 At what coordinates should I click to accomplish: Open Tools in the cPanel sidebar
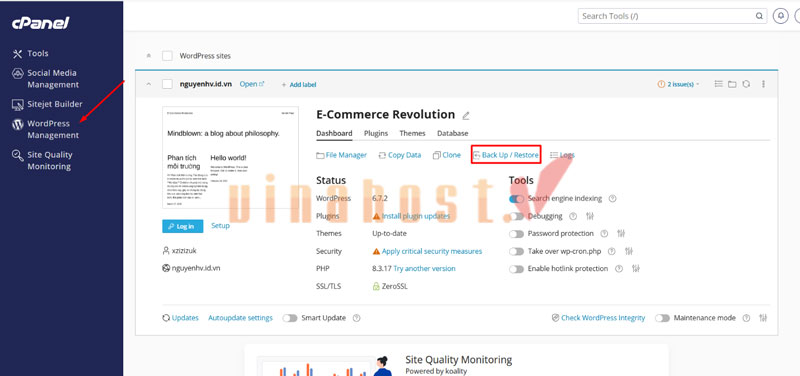click(30, 53)
